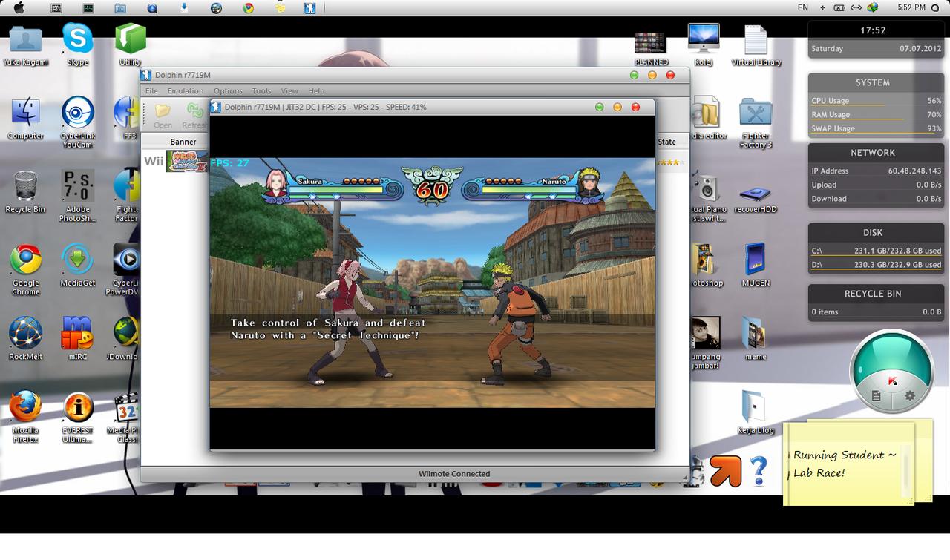Open Google Chrome desktop icon
The width and height of the screenshot is (950, 560).
25,269
